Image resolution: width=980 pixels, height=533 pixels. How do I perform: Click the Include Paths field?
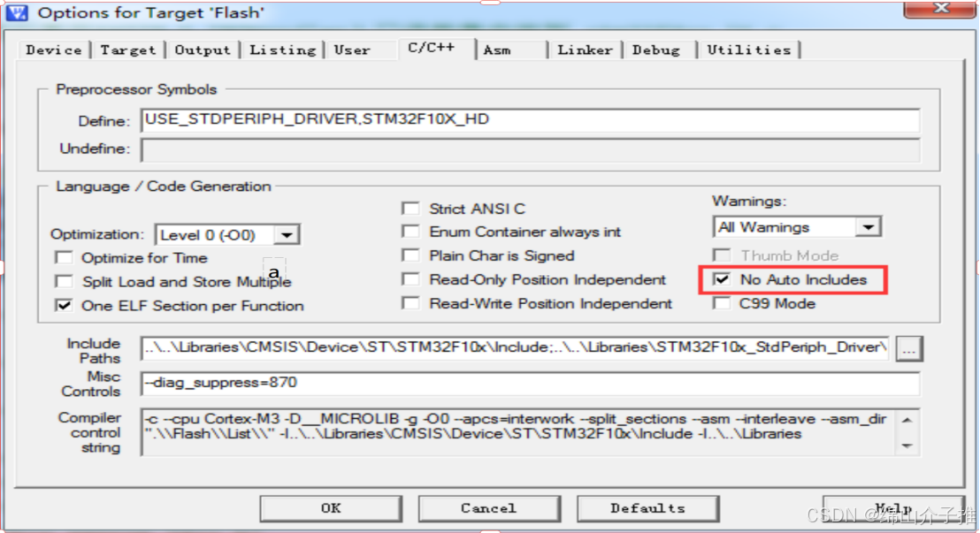click(515, 348)
